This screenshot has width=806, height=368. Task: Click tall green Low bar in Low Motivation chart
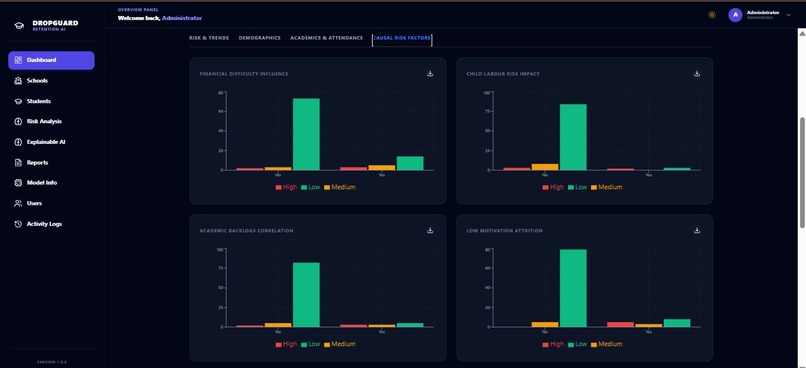[573, 288]
